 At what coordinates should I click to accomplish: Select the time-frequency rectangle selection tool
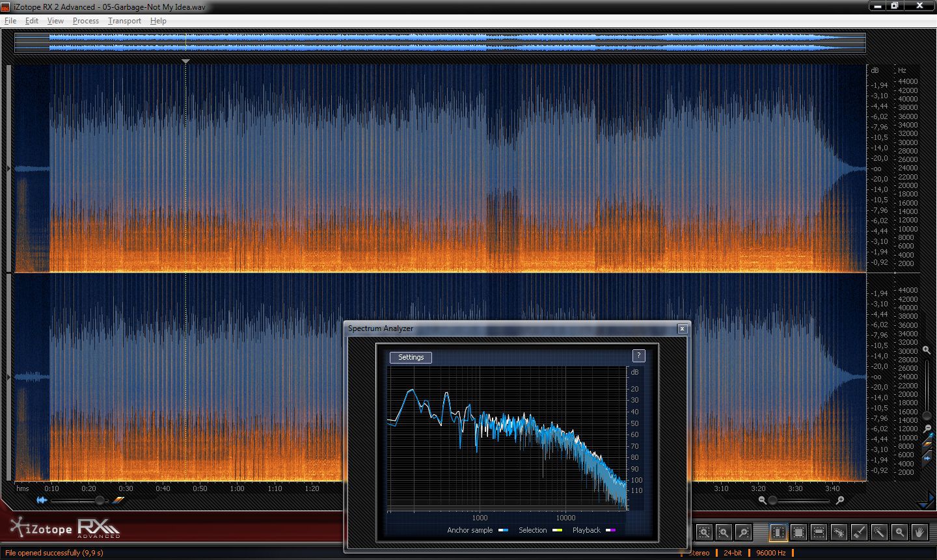pyautogui.click(x=799, y=532)
